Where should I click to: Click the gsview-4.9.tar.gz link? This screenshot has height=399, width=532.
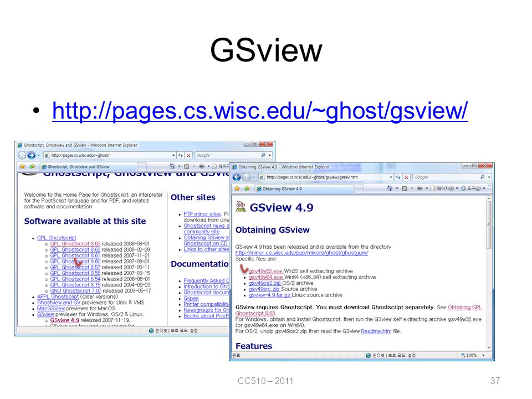(270, 295)
